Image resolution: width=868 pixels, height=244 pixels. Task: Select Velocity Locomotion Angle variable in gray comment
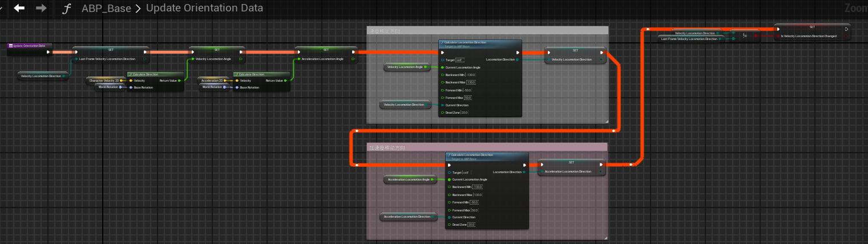pyautogui.click(x=407, y=67)
